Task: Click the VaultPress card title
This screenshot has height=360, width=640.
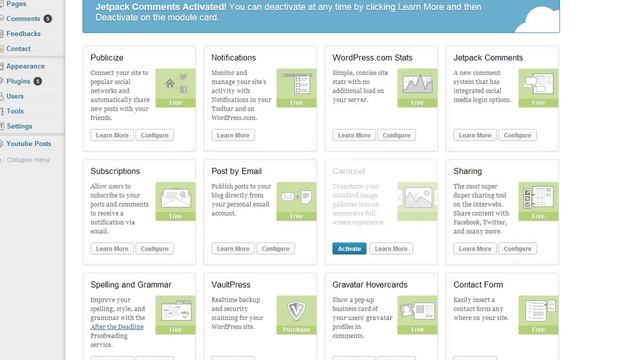Action: (231, 284)
